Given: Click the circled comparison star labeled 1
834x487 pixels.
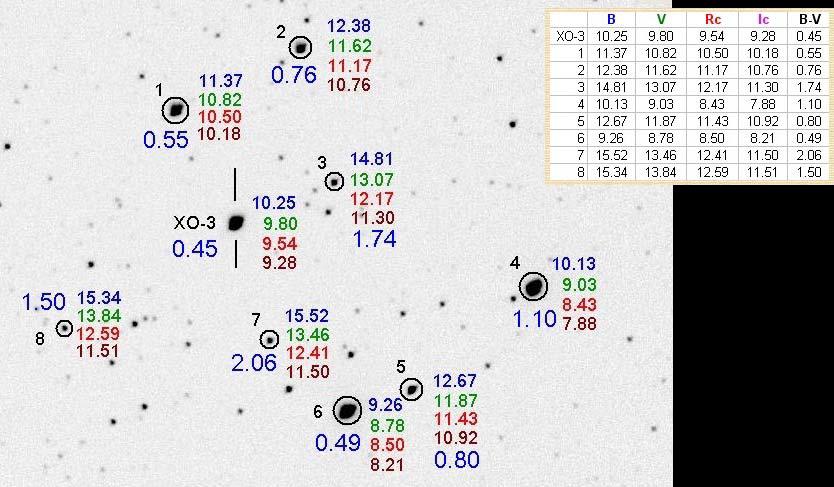Looking at the screenshot, I should [x=176, y=110].
